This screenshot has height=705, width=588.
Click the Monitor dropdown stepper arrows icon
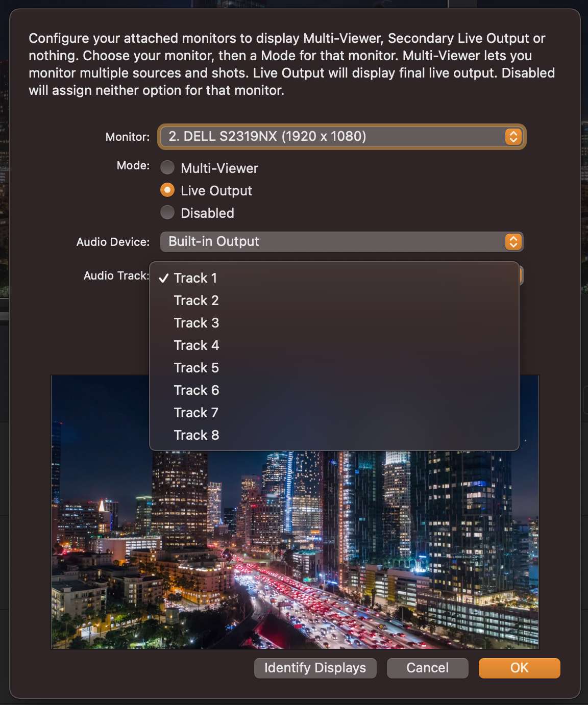point(513,137)
